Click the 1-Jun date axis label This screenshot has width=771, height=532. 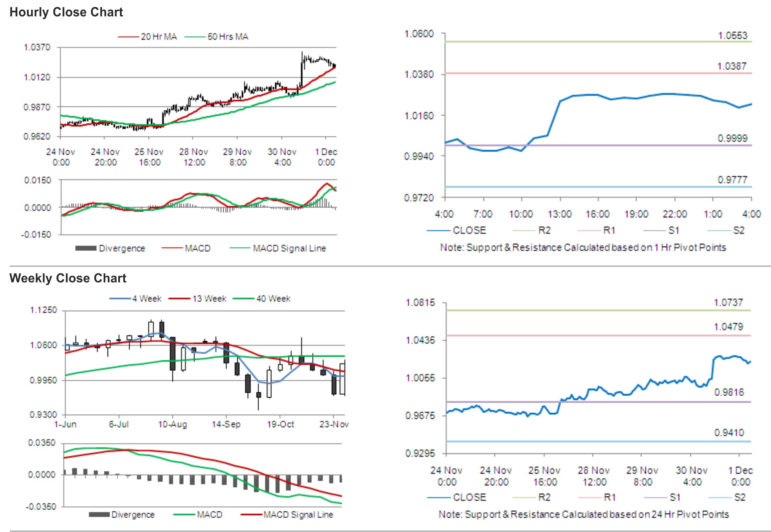66,424
